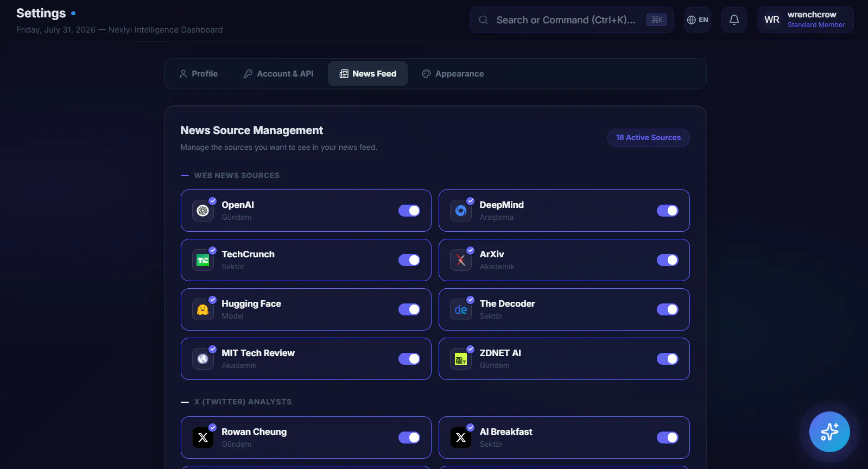Click the verified checkmark badge on DeepMind
The height and width of the screenshot is (469, 868).
coord(471,201)
